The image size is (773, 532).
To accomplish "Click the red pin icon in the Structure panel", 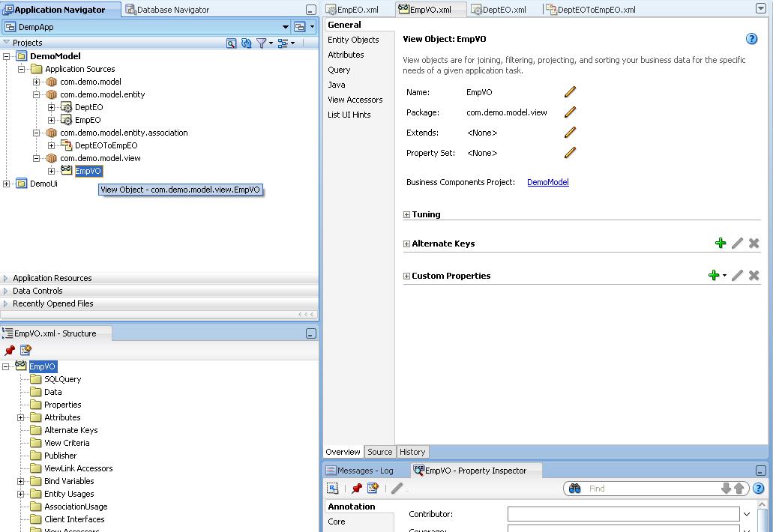I will pos(10,350).
